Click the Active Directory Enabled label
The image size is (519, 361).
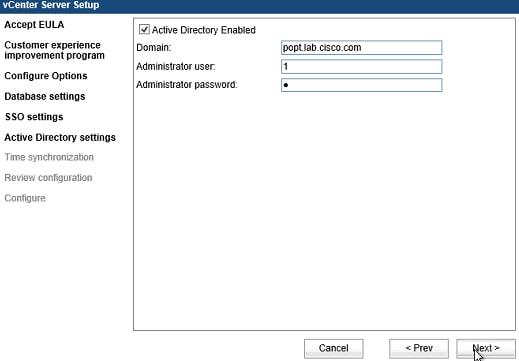tap(204, 30)
